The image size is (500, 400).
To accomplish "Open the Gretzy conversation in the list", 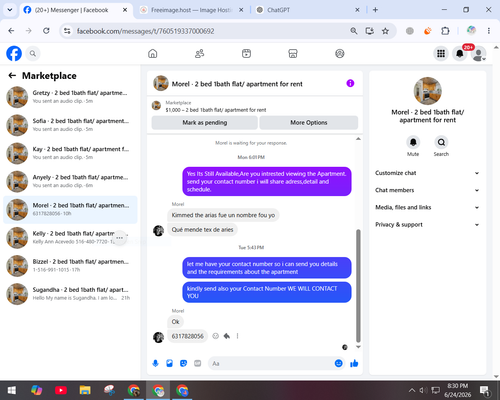I will (x=70, y=97).
